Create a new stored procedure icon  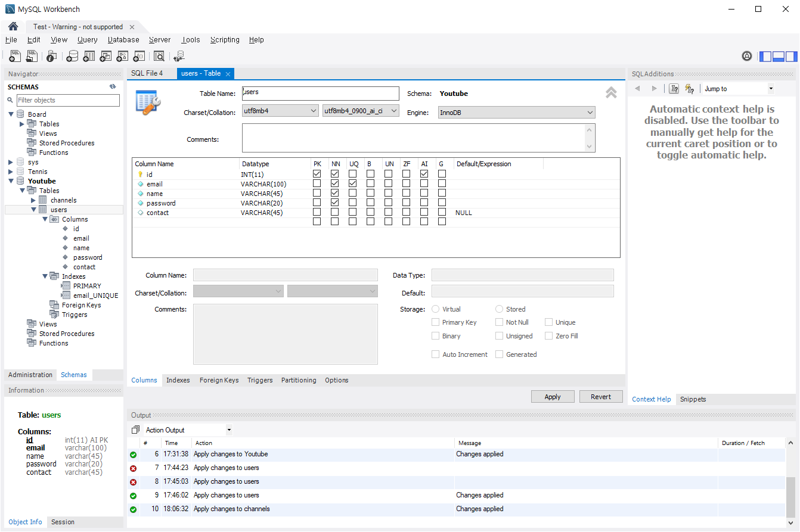pos(122,56)
